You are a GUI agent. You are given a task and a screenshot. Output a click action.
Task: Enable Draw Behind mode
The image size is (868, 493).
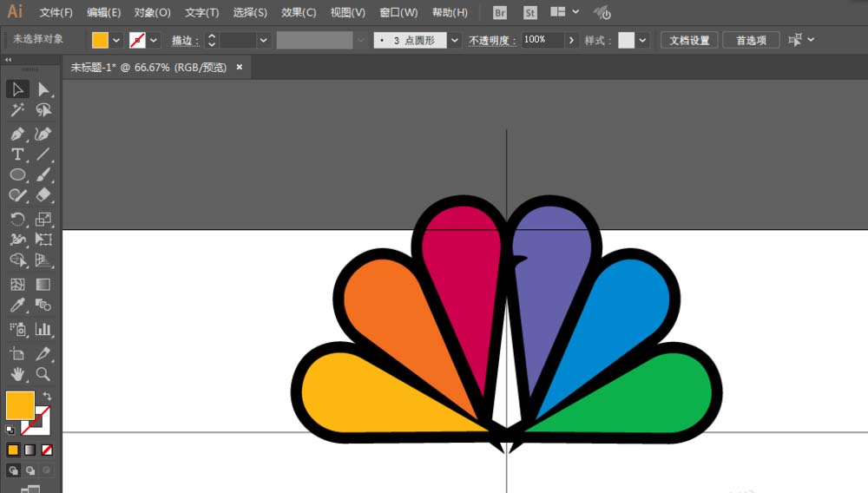click(30, 470)
